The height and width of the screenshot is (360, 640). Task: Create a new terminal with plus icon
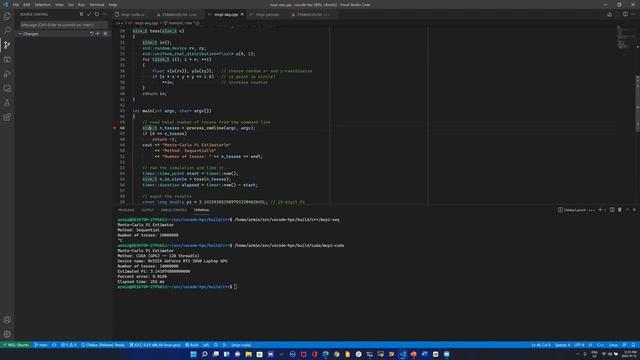600,210
